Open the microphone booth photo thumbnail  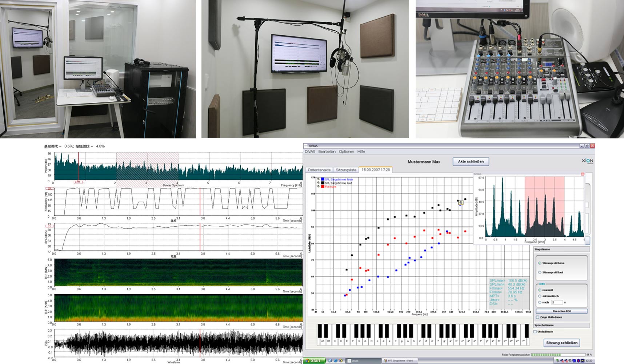coord(305,69)
